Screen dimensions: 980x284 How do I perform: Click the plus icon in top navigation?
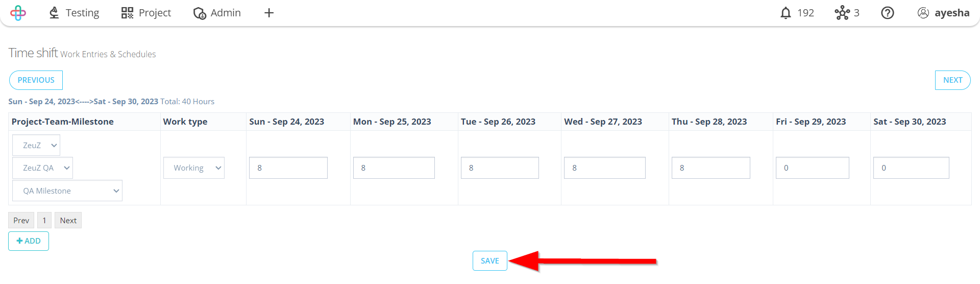(269, 13)
